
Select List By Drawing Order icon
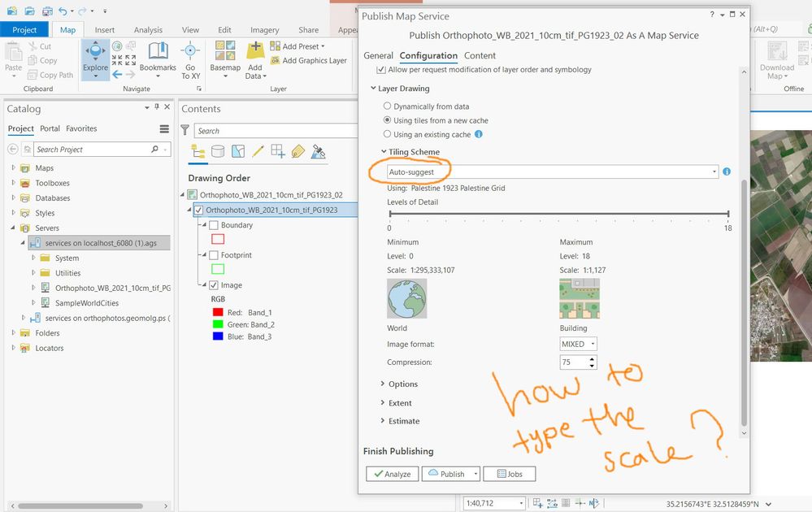[198, 151]
